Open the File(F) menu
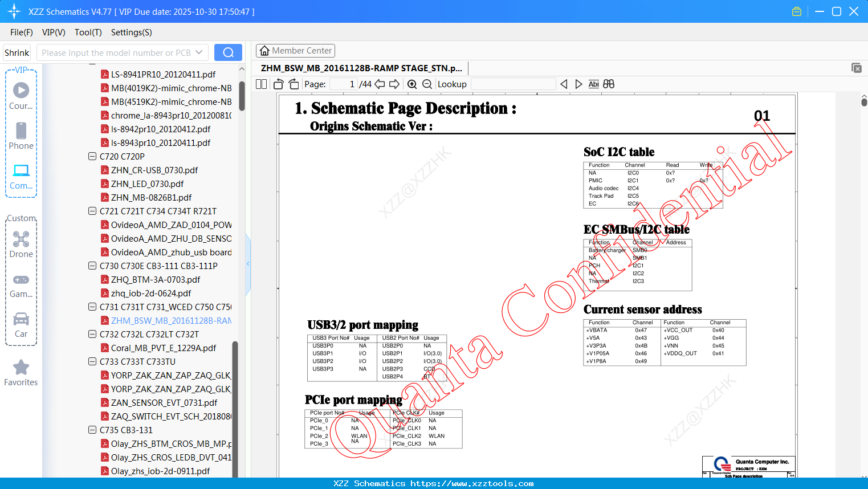The image size is (868, 489). [22, 32]
